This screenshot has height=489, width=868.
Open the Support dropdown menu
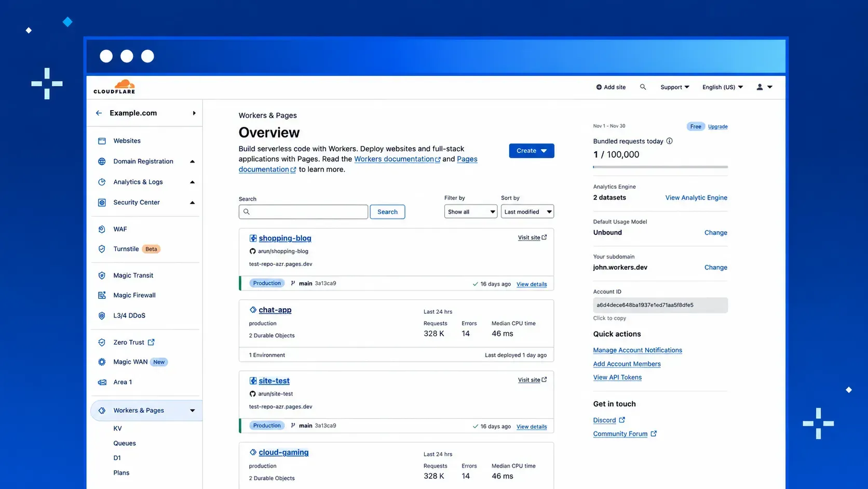click(675, 87)
